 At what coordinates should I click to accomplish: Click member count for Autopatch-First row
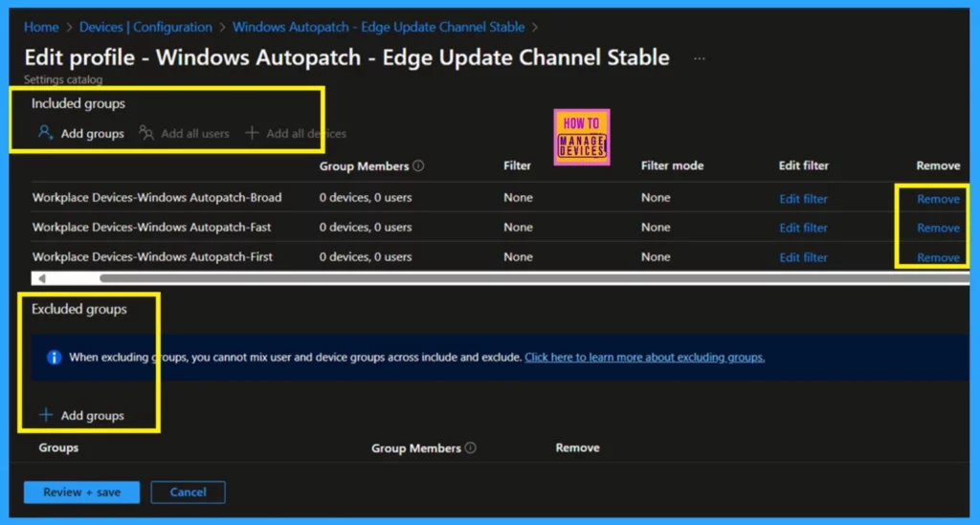[366, 256]
